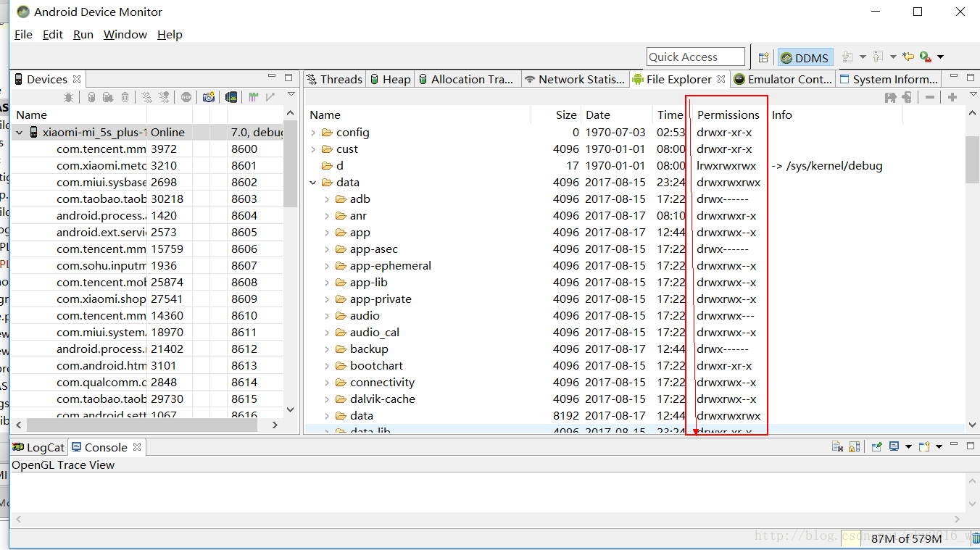Minimize the File Explorer panel

pos(954,77)
